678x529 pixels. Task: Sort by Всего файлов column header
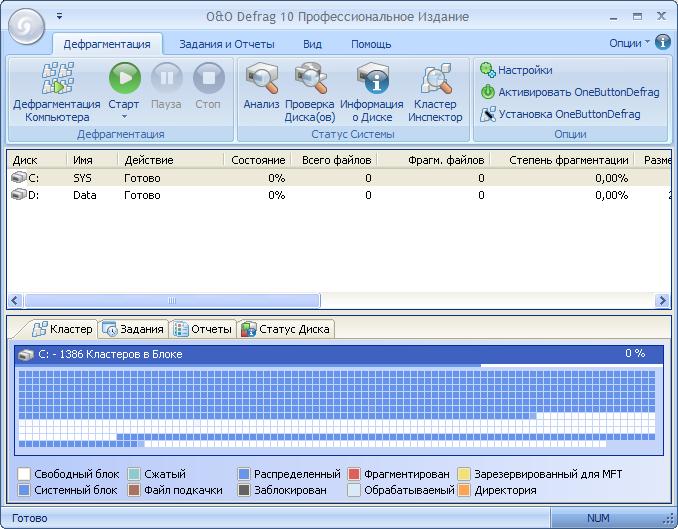tap(334, 160)
